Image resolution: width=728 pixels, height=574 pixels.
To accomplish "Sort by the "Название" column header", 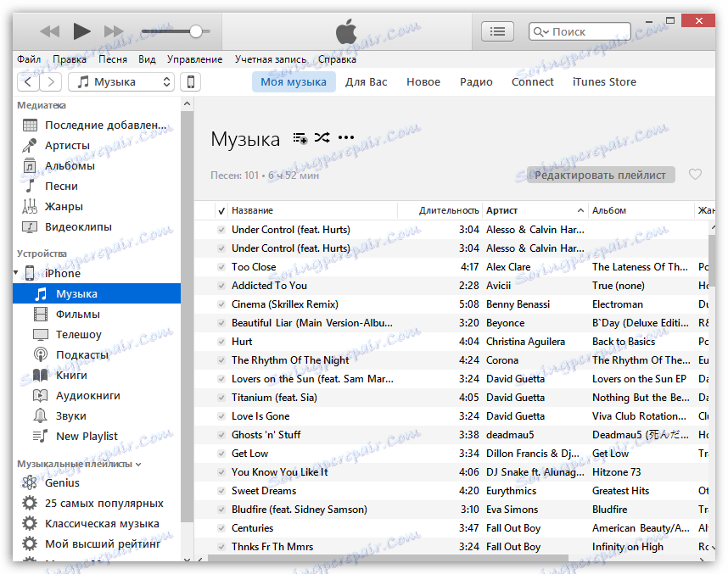I will click(312, 210).
